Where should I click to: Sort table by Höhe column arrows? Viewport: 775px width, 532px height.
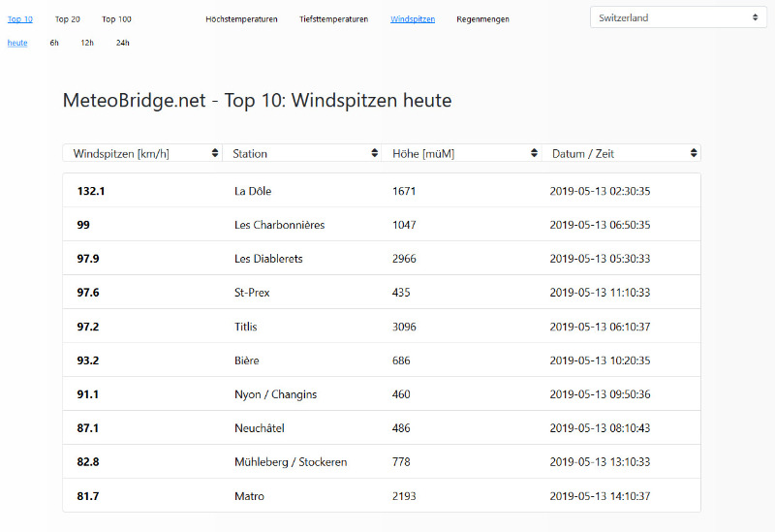(x=534, y=153)
